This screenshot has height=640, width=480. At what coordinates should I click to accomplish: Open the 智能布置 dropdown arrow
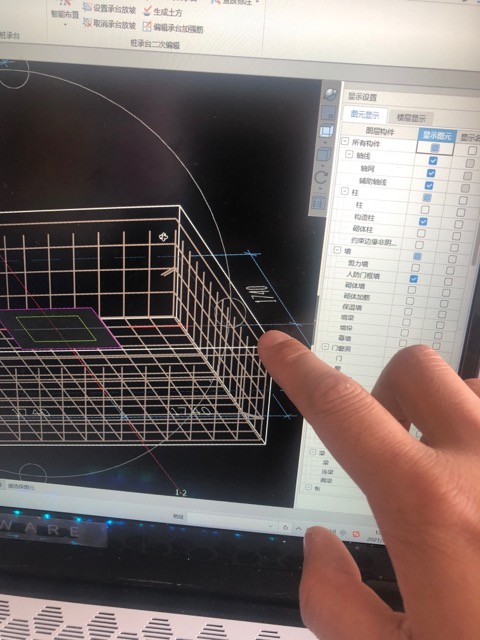(65, 25)
